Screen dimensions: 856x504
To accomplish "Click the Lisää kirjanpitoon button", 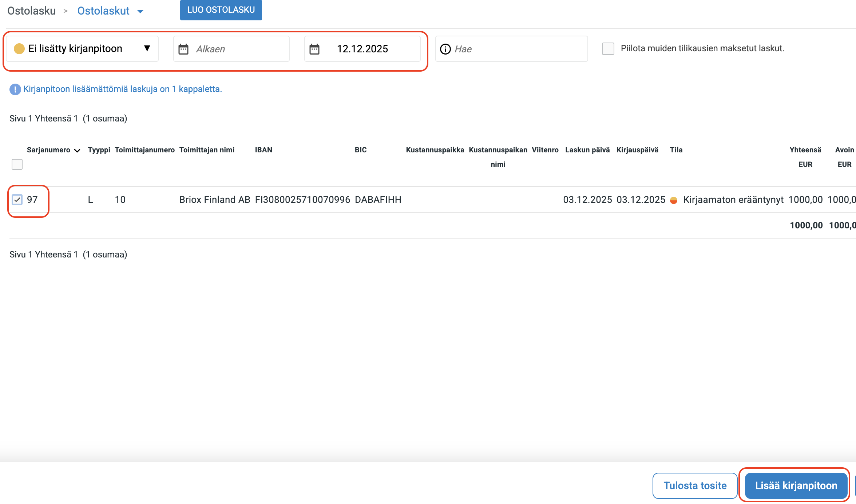I will tap(796, 485).
